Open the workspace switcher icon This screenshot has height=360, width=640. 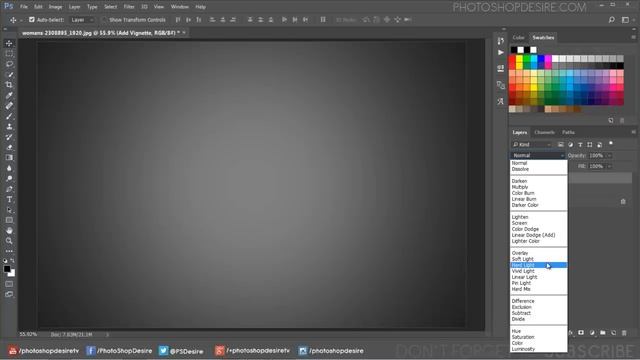pos(625,20)
